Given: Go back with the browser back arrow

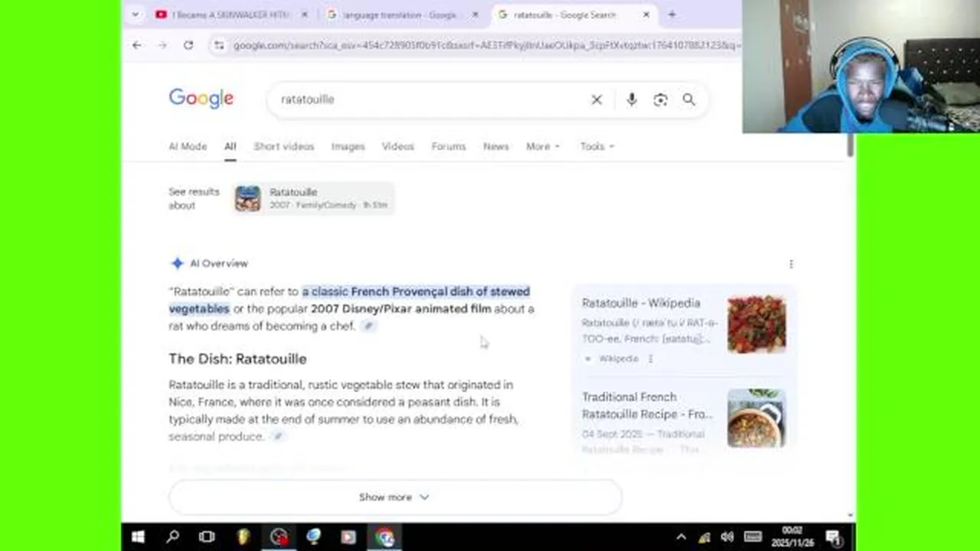Looking at the screenshot, I should [x=136, y=45].
